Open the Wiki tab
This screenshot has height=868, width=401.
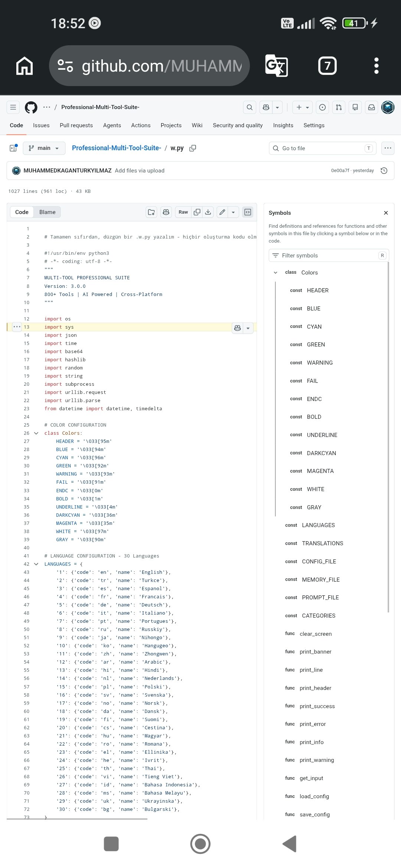click(x=197, y=125)
